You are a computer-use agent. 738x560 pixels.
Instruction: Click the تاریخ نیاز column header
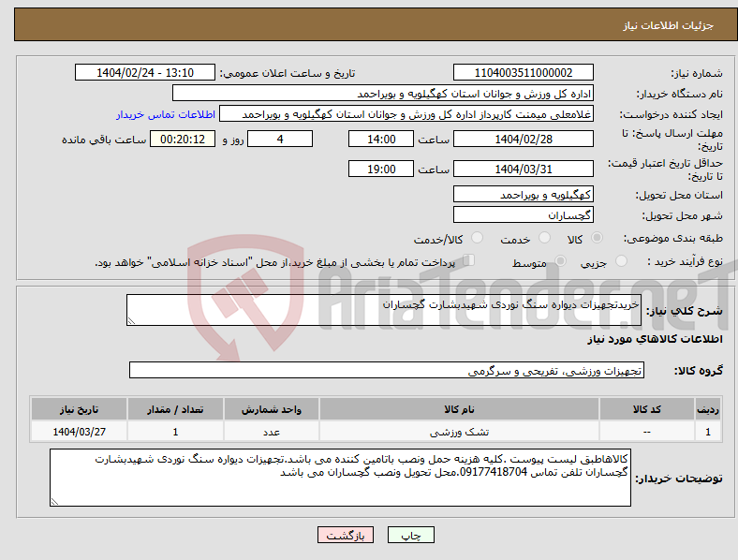pyautogui.click(x=79, y=409)
